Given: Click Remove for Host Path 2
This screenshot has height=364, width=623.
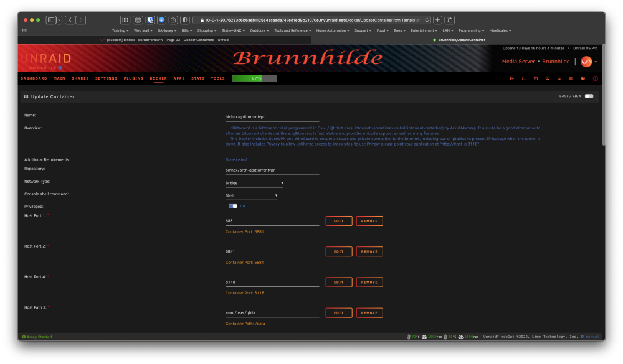Looking at the screenshot, I should click(x=369, y=312).
